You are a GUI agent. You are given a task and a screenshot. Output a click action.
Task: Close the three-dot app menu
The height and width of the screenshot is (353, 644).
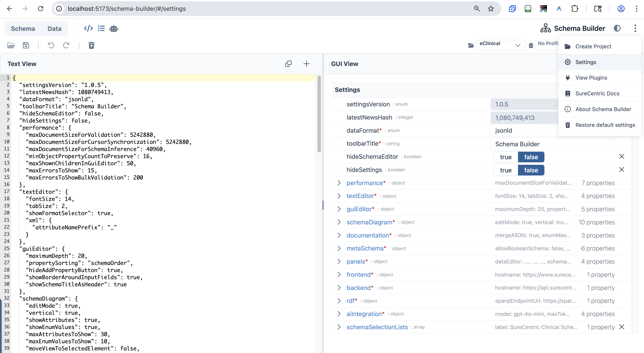click(x=635, y=28)
